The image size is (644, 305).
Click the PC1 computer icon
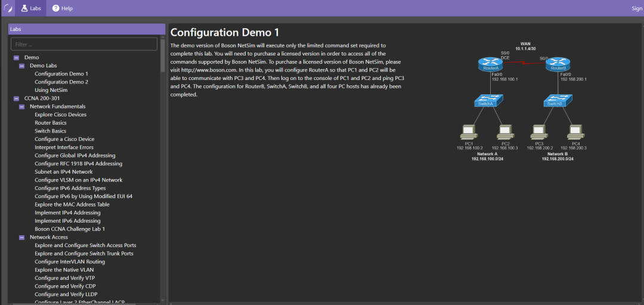(468, 131)
